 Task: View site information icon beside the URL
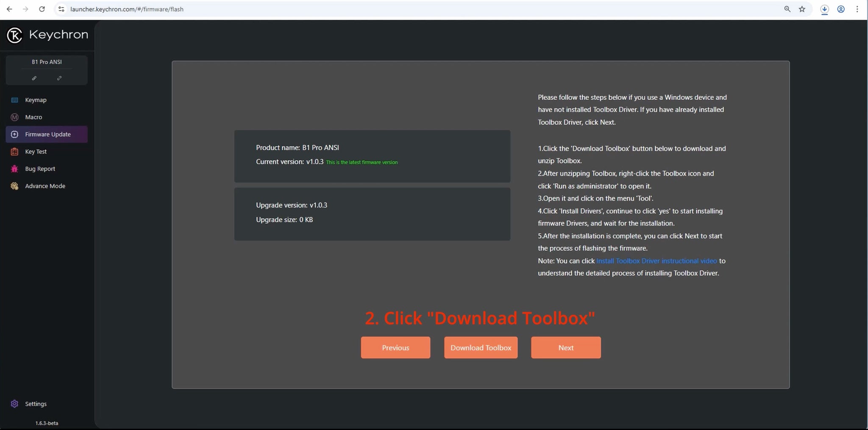tap(61, 9)
